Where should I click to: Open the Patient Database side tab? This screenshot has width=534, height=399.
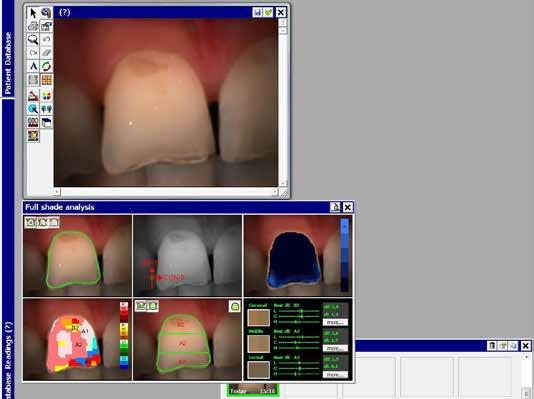coord(8,63)
